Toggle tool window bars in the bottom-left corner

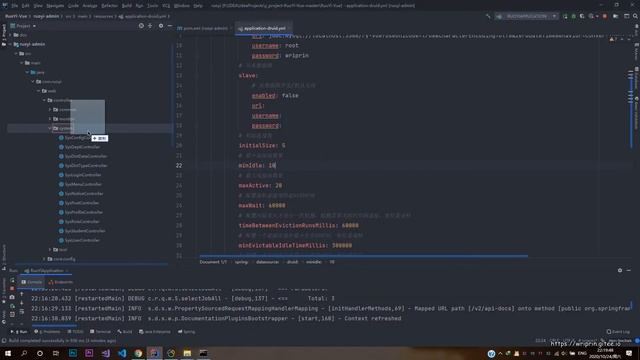4,340
